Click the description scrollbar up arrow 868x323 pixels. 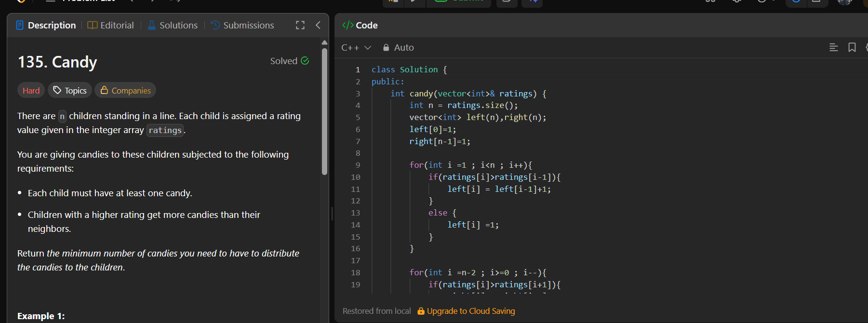pos(324,42)
